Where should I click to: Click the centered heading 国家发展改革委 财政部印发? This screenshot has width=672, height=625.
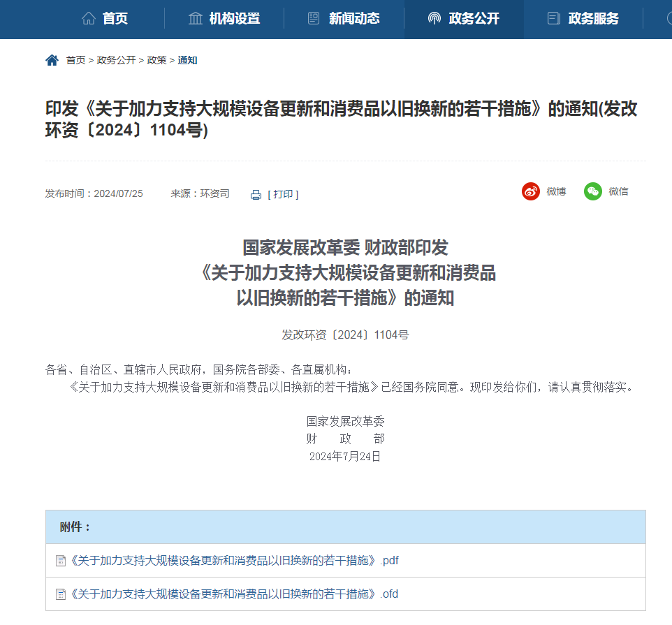(x=345, y=248)
